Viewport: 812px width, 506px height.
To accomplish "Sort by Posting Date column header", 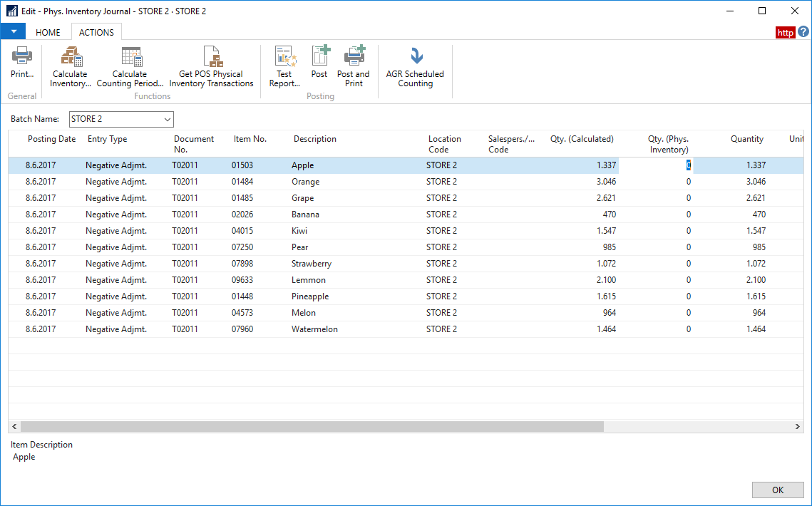I will [x=51, y=139].
